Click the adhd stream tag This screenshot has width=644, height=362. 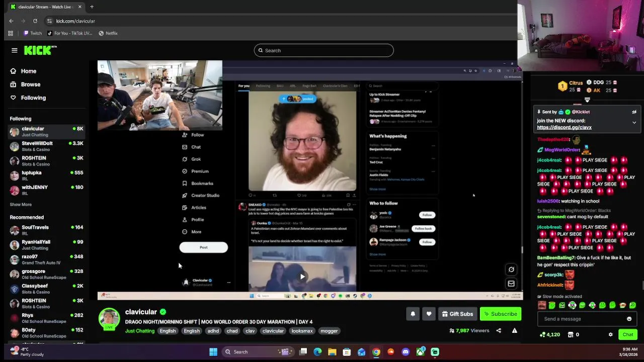213,331
